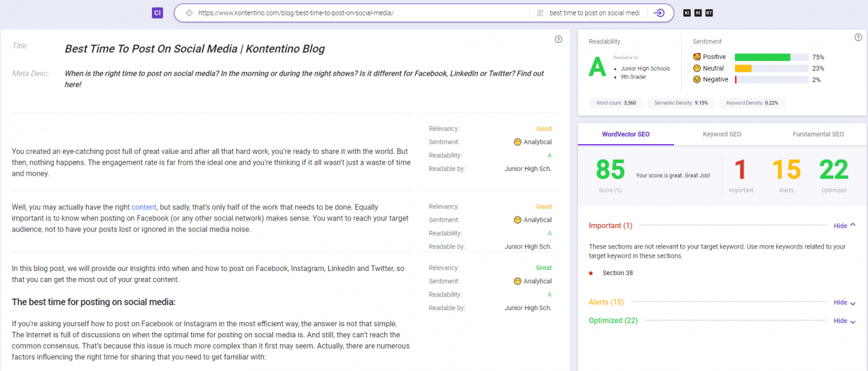Screen dimensions: 868x371
Task: Click 'Your score is great. Great Job!' message
Action: [673, 175]
